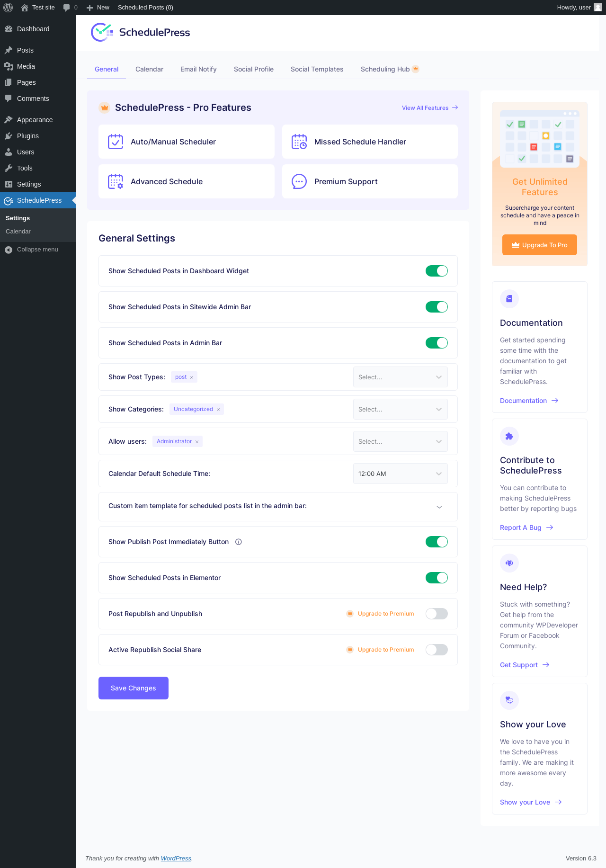Toggle Show Scheduled Posts in Dashboard Widget

click(437, 271)
